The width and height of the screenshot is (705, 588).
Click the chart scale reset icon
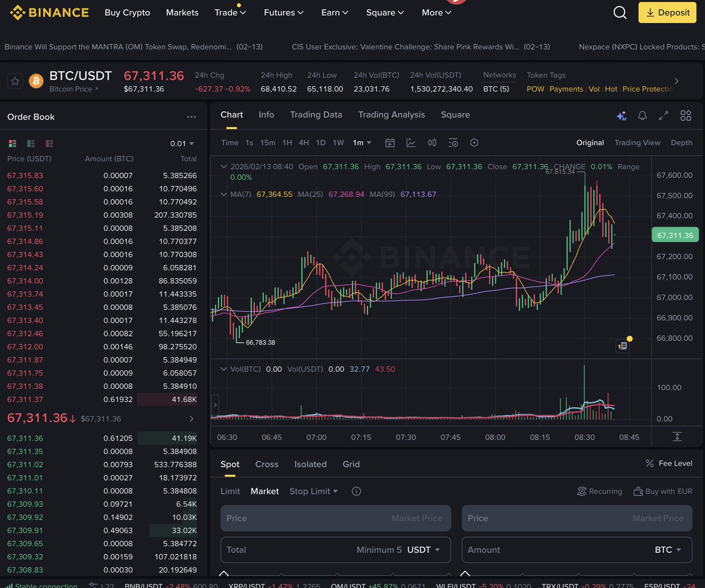click(x=677, y=436)
